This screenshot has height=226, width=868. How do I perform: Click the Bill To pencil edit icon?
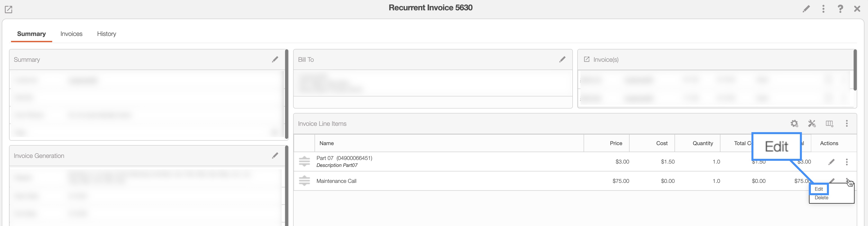point(562,60)
